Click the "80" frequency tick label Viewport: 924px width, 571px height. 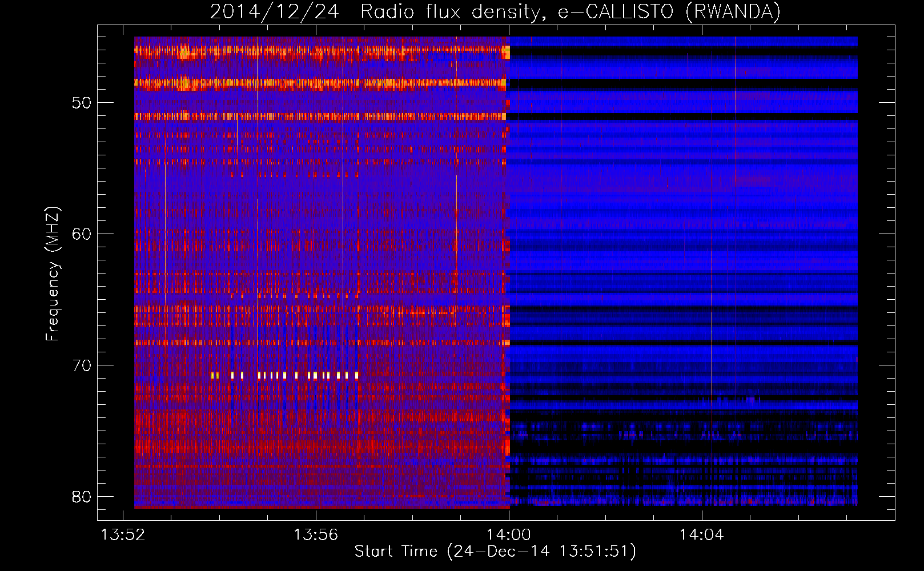[82, 497]
